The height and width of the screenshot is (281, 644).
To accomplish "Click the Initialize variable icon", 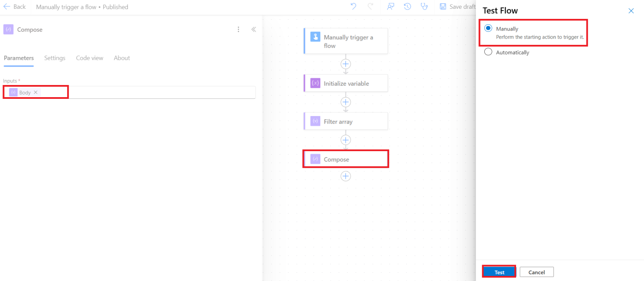I will click(315, 83).
